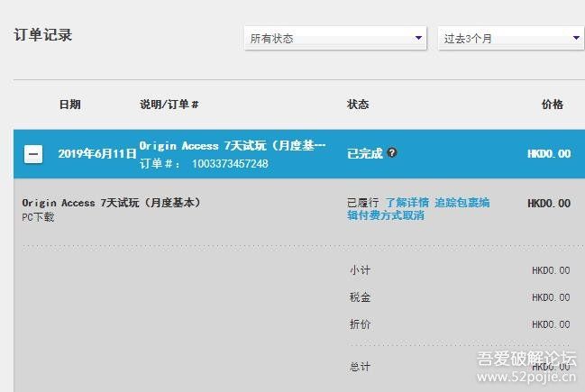The image size is (585, 392).
Task: Click the 税金 label
Action: [360, 297]
